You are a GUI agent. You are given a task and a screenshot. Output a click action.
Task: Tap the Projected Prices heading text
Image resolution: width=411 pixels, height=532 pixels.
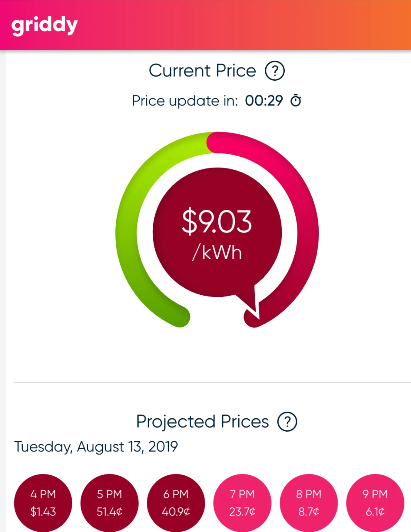click(x=202, y=421)
